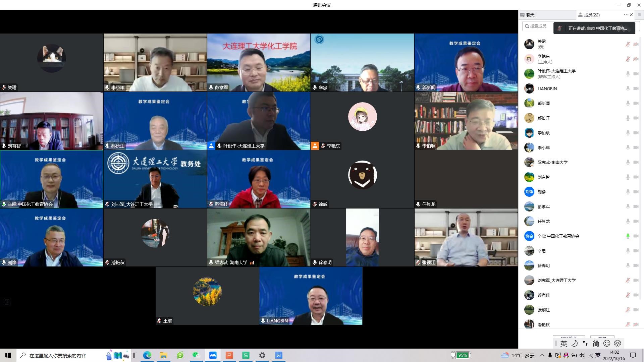Click microphone icon beside 任其龙 in member list
Image resolution: width=644 pixels, height=362 pixels.
(x=628, y=221)
